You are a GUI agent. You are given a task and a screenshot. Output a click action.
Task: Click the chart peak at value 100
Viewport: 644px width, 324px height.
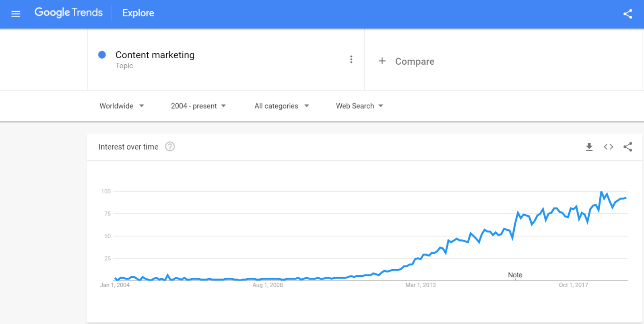pyautogui.click(x=601, y=192)
